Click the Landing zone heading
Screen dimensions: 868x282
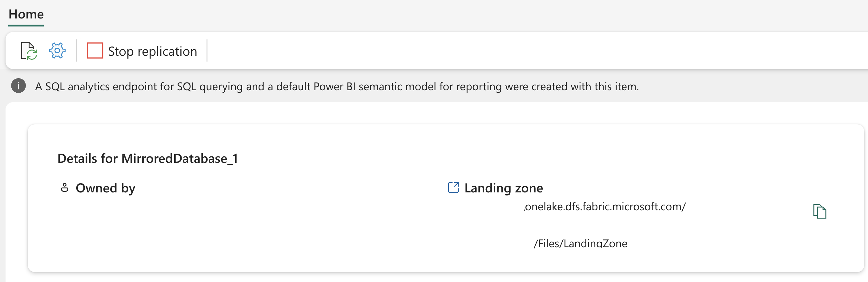pos(504,188)
